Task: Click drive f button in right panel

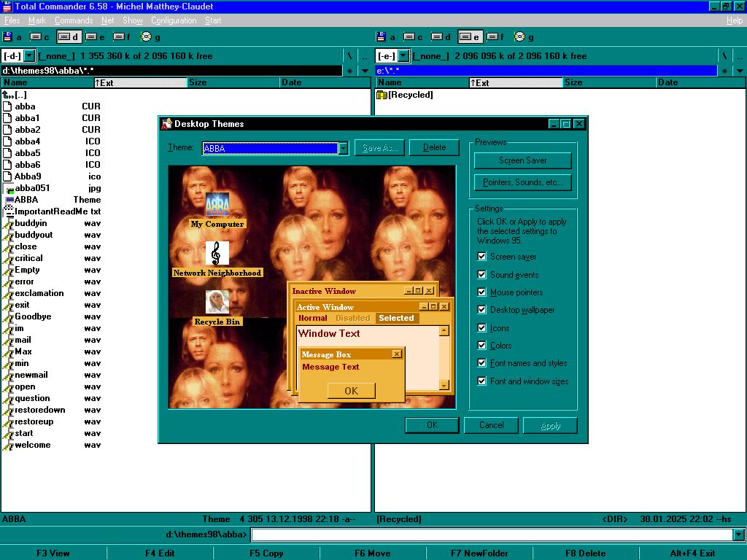Action: tap(495, 36)
